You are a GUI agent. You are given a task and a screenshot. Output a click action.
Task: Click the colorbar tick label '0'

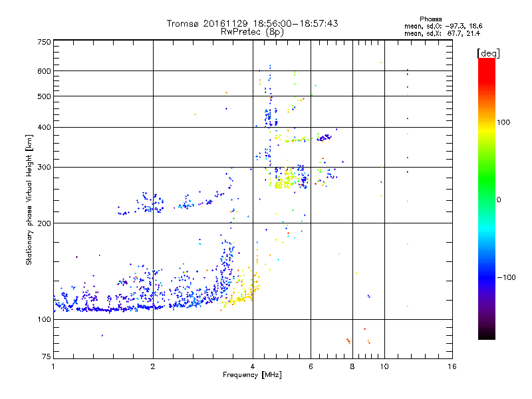point(499,200)
